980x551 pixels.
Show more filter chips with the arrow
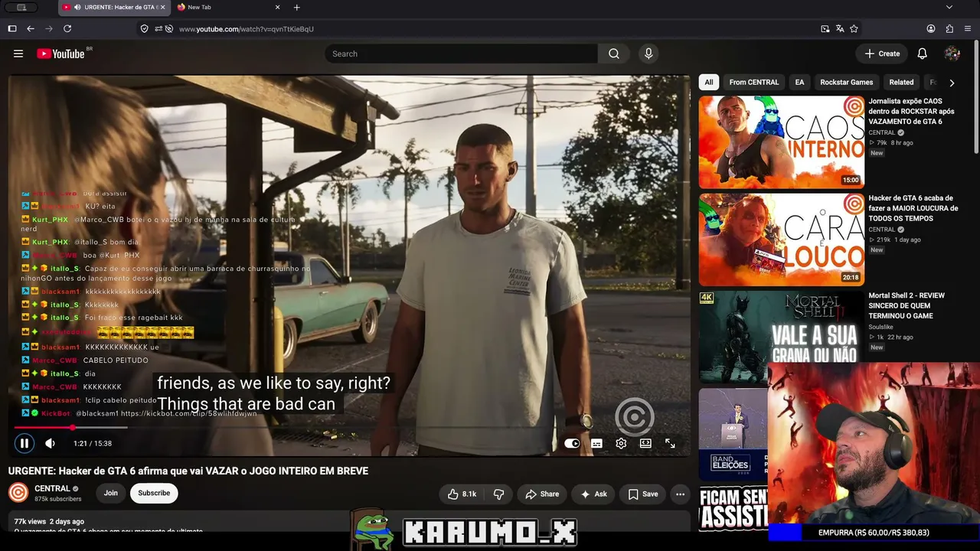pos(952,83)
